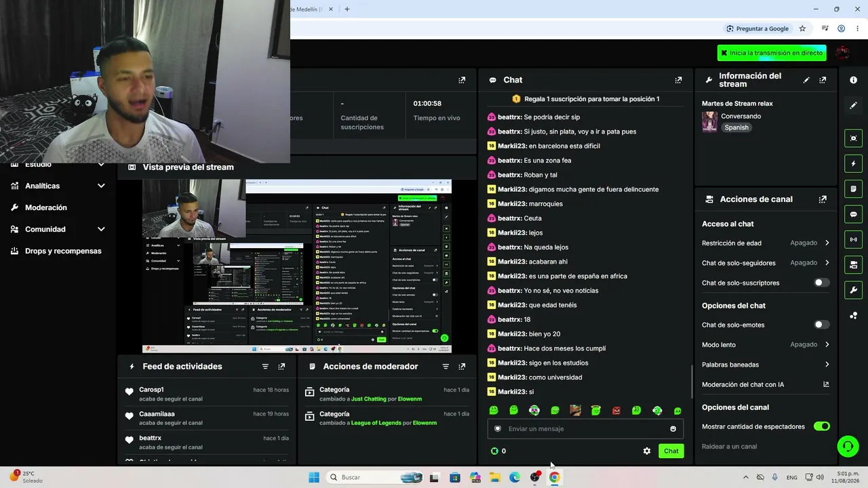Click the taskbar Buscar search box
This screenshot has height=488, width=868.
[x=375, y=477]
